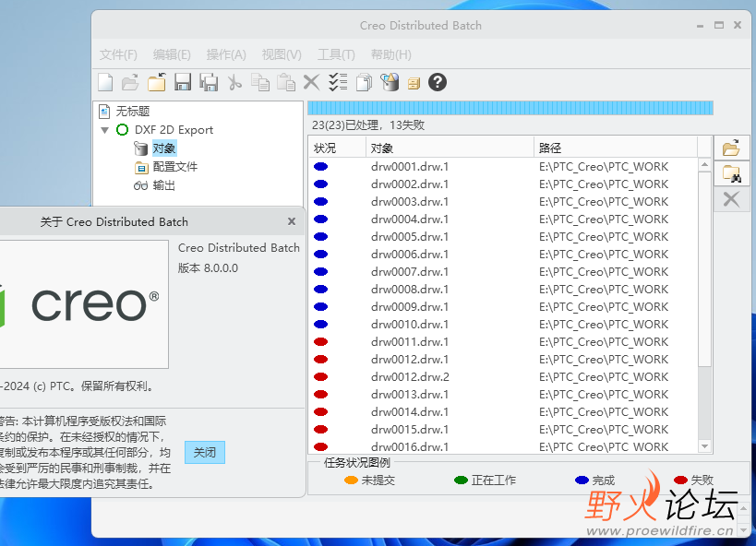Click the New file toolbar icon
This screenshot has height=546, width=756.
click(105, 82)
